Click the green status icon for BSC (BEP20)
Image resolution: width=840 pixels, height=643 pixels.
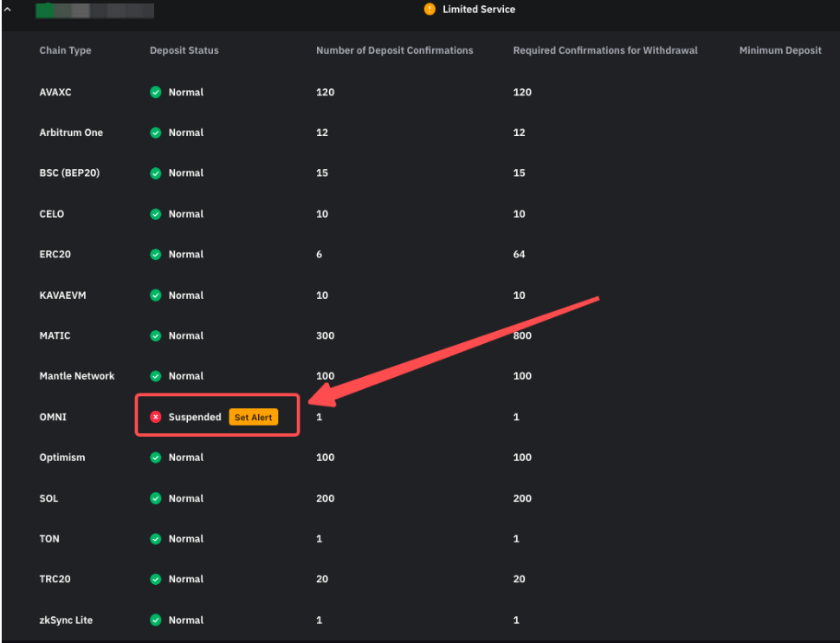[156, 173]
